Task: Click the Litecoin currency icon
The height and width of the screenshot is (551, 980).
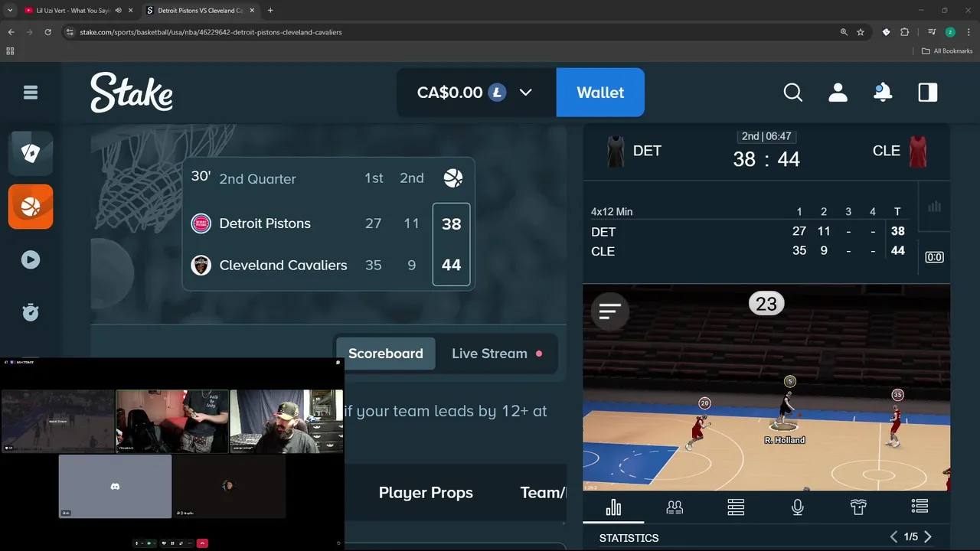Action: [x=498, y=93]
